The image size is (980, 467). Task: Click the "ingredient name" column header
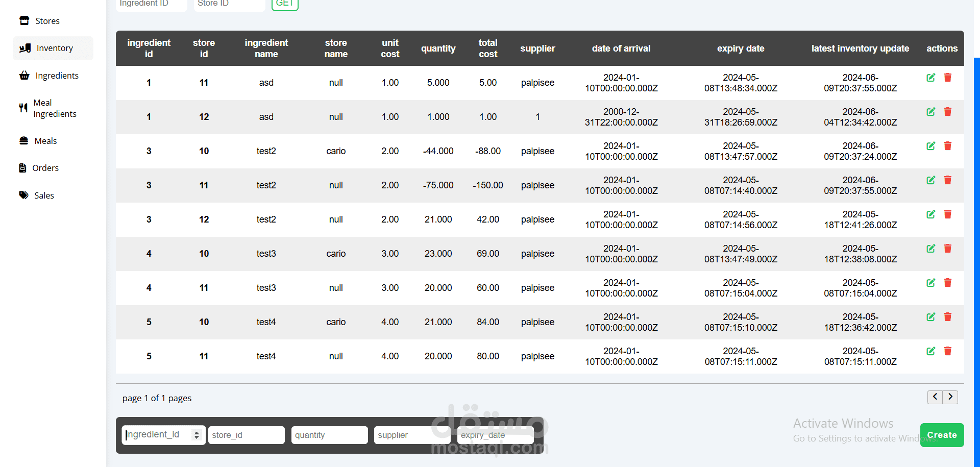click(266, 48)
